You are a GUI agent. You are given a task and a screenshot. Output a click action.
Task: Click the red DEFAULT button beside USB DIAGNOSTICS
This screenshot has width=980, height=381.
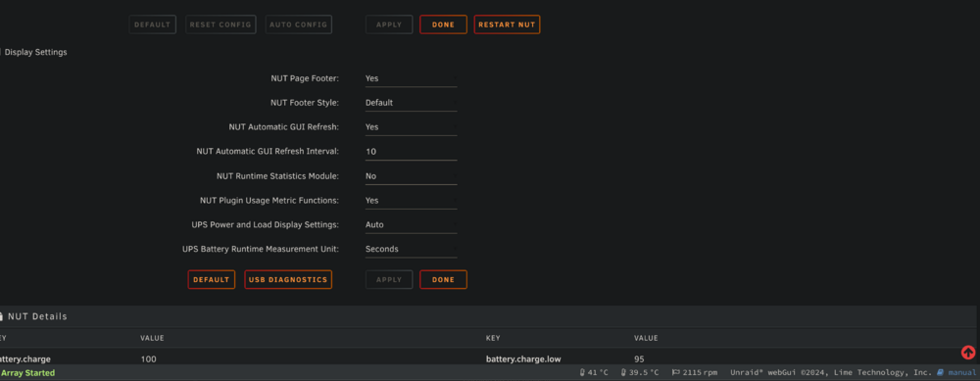click(x=212, y=280)
